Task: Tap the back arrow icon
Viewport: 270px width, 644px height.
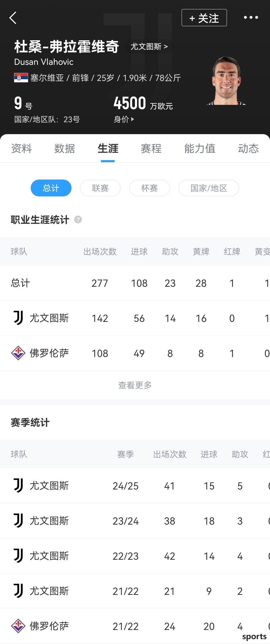Action: [13, 18]
